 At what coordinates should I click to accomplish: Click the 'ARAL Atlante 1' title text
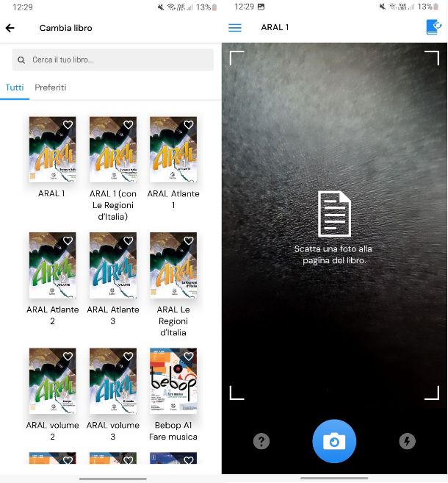pos(173,199)
